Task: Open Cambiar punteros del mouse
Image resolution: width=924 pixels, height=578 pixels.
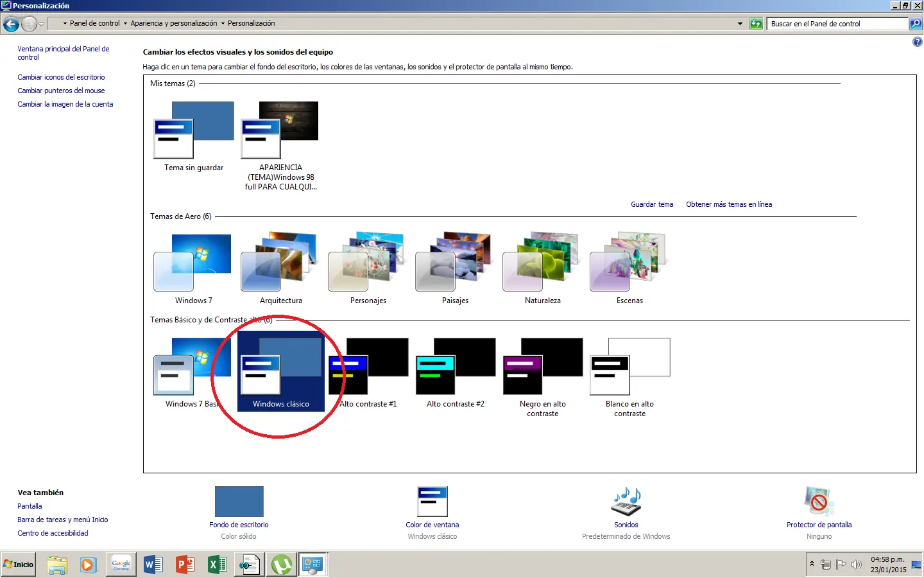Action: coord(61,91)
